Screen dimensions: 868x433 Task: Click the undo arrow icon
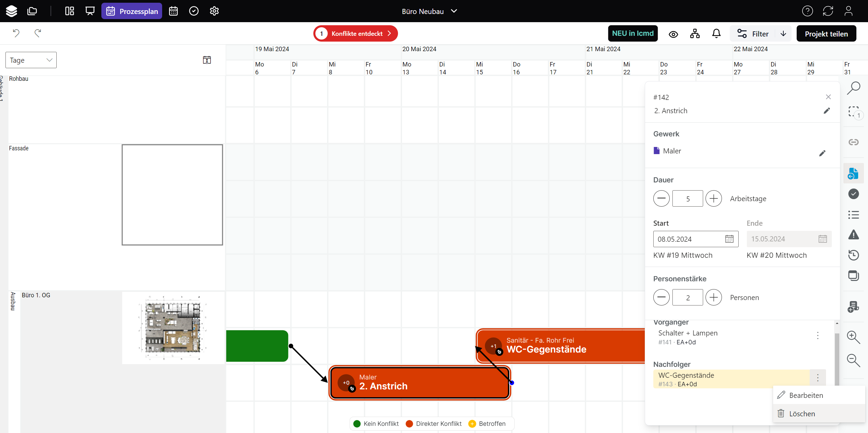(x=16, y=33)
